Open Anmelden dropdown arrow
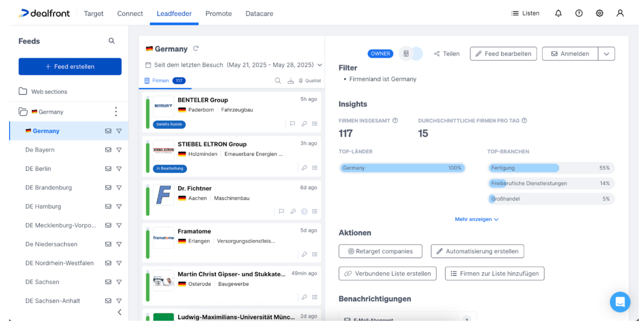The image size is (644, 326). coord(606,54)
